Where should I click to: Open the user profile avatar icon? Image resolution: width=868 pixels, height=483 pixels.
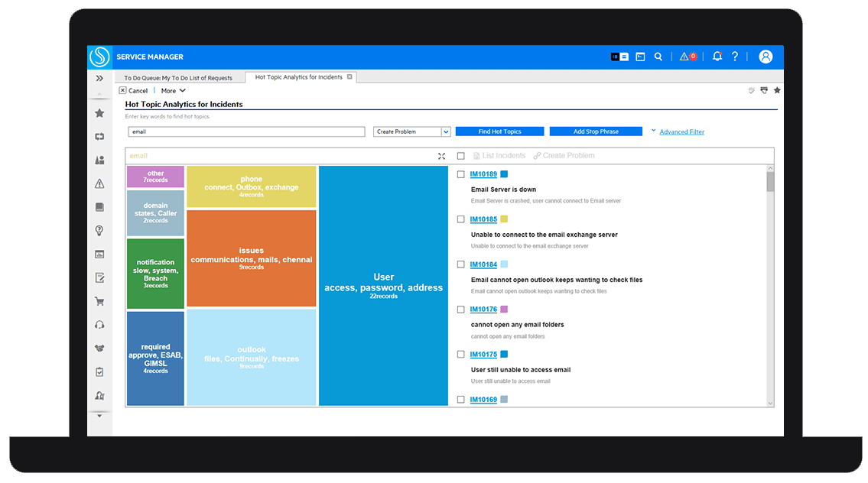pyautogui.click(x=766, y=57)
